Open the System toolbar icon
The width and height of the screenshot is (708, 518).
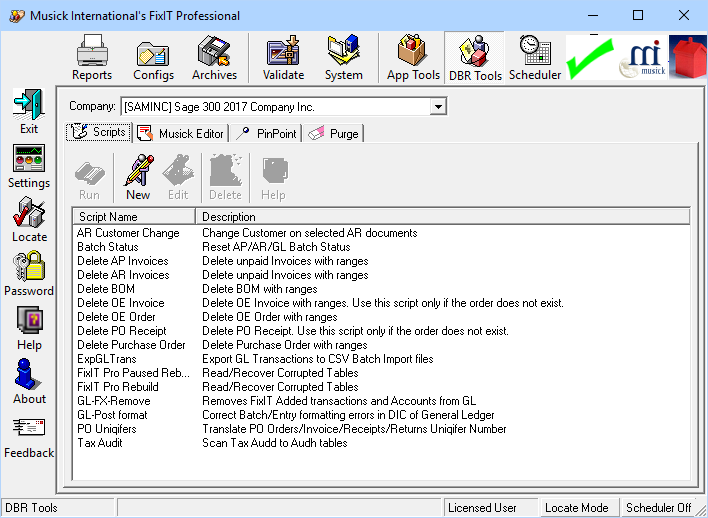pyautogui.click(x=344, y=57)
